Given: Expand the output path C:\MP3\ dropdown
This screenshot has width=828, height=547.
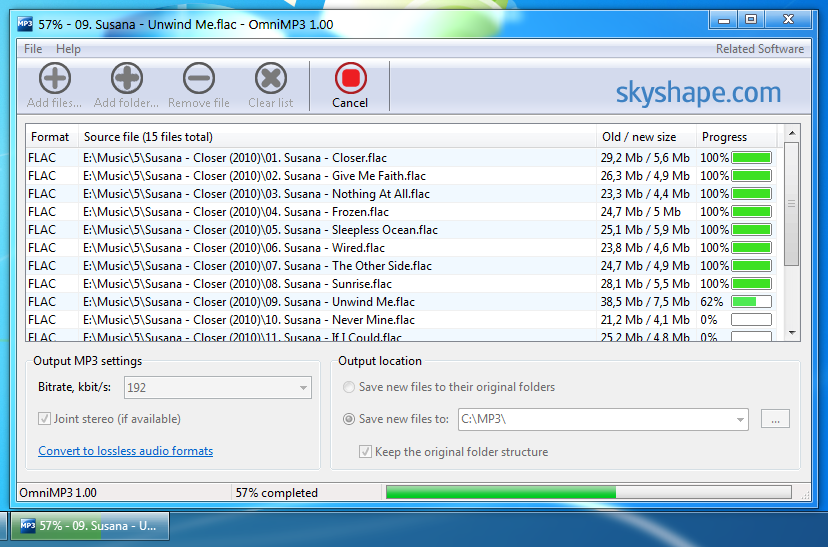Looking at the screenshot, I should [x=740, y=420].
